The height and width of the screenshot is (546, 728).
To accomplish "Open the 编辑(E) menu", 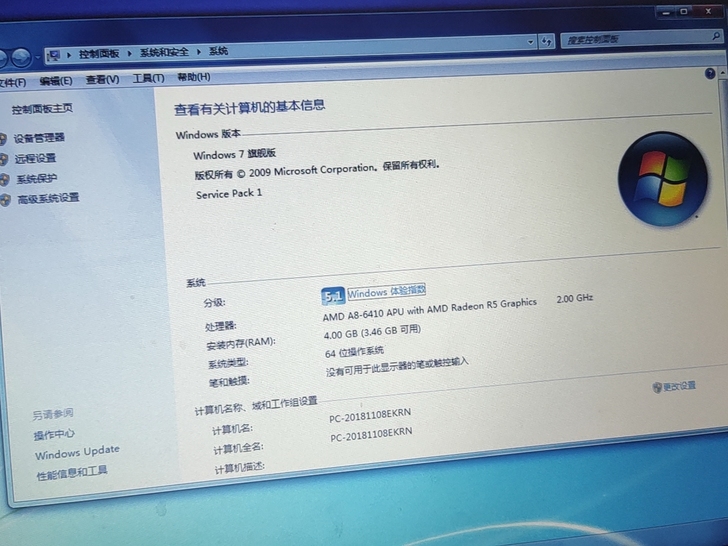I will coord(56,81).
